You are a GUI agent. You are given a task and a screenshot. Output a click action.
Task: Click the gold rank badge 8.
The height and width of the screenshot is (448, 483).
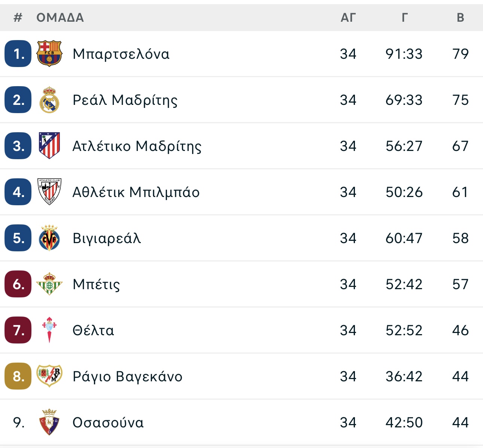[18, 376]
